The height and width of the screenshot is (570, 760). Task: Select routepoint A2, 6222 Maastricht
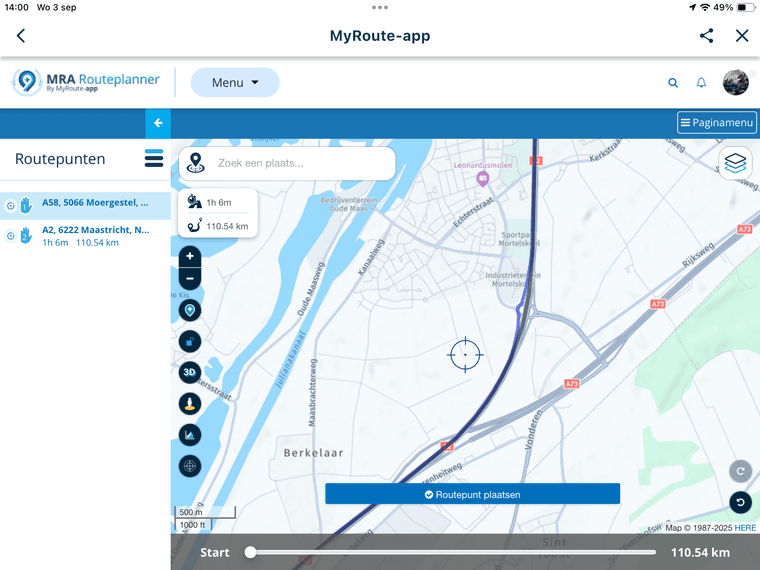pyautogui.click(x=85, y=236)
